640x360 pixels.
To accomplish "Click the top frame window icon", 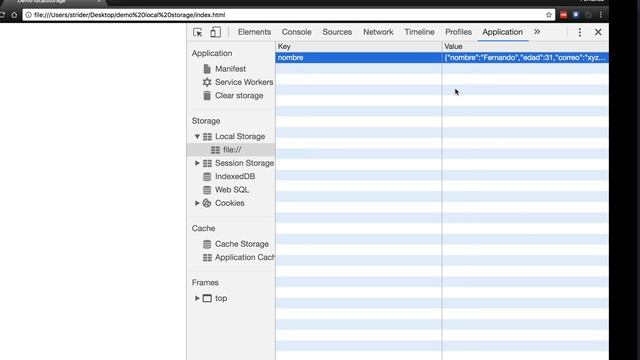I will pyautogui.click(x=207, y=298).
